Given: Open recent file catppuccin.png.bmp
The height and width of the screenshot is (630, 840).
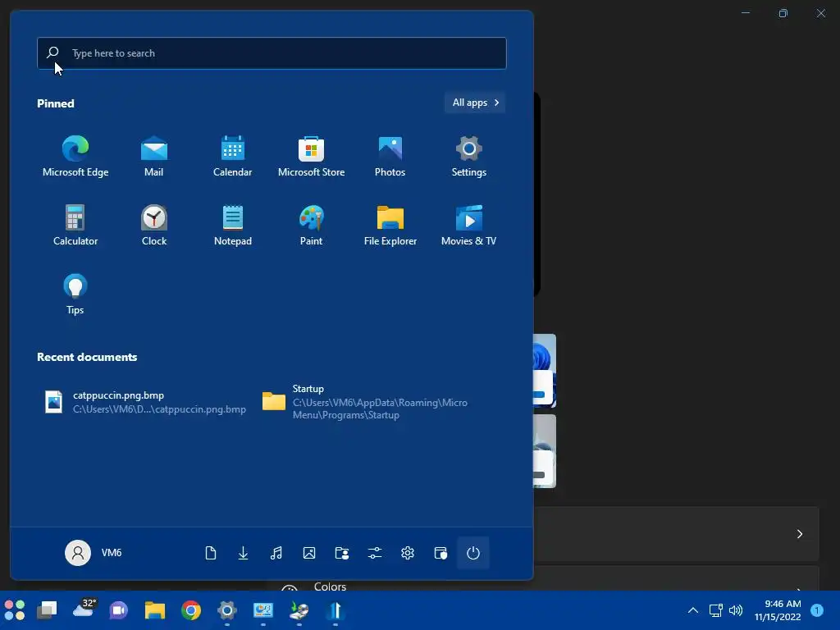Looking at the screenshot, I should point(144,402).
